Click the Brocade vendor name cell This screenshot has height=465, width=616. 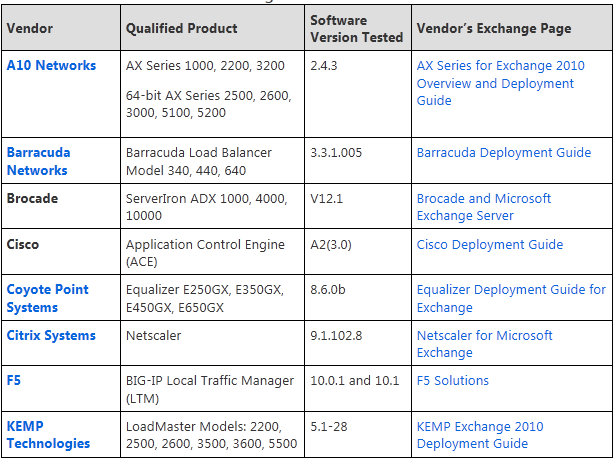(32, 198)
